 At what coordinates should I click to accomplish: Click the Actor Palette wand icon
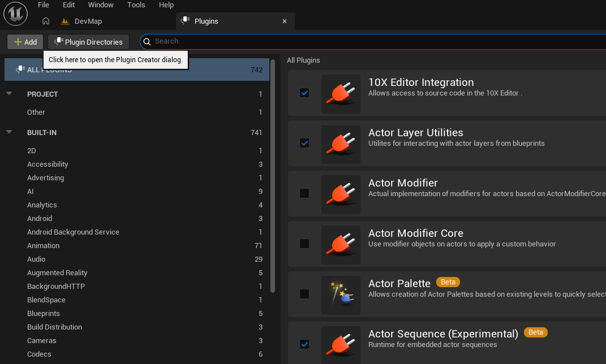click(x=341, y=295)
